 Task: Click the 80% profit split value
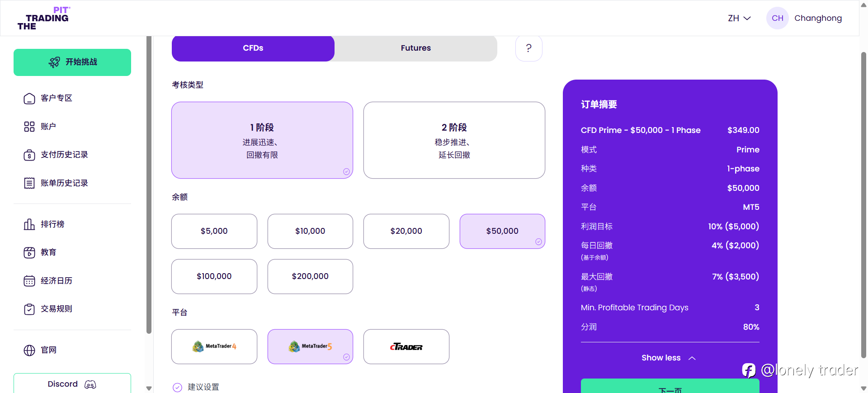[x=751, y=327]
